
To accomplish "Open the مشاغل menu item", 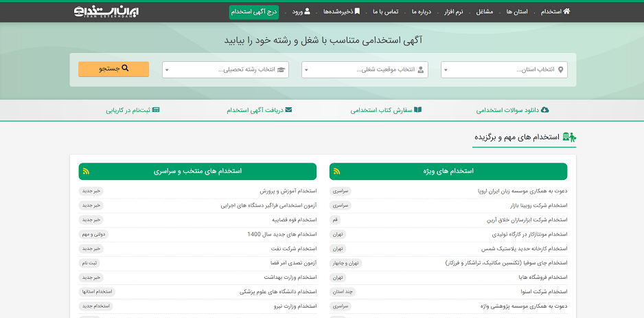I will 484,12.
